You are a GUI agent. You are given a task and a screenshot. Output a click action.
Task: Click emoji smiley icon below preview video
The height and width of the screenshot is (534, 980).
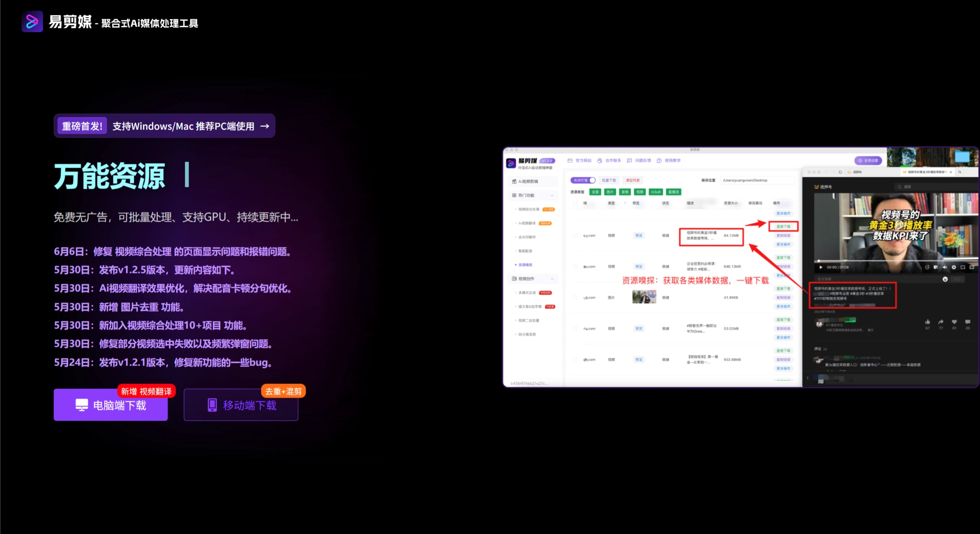(945, 279)
